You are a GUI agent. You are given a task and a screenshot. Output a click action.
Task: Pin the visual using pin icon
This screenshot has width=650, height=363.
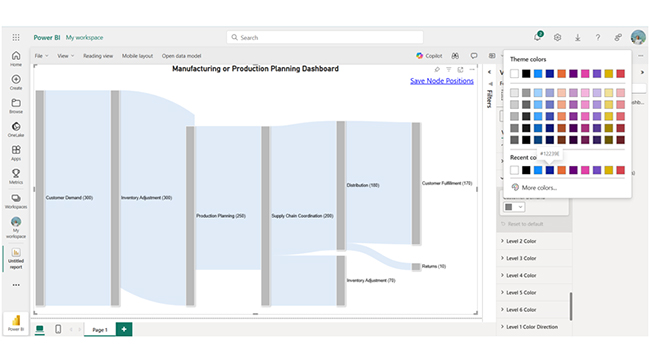click(x=437, y=70)
